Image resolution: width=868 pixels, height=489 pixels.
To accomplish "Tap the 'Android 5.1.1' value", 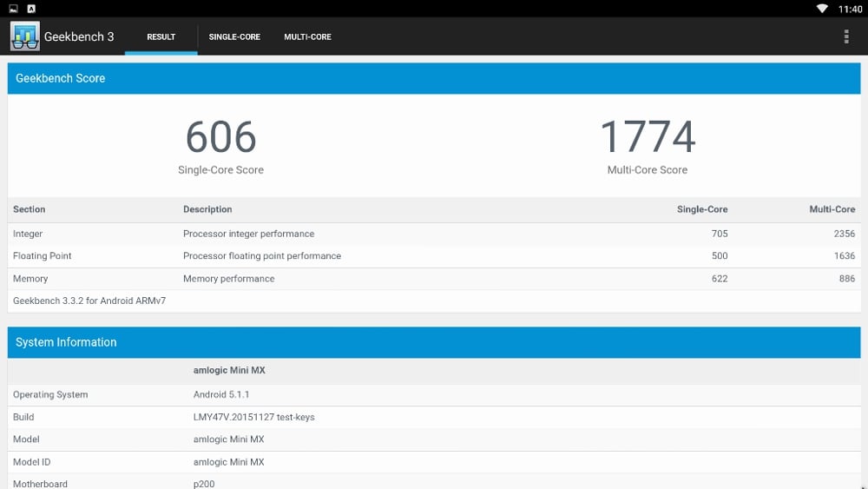I will [x=220, y=394].
